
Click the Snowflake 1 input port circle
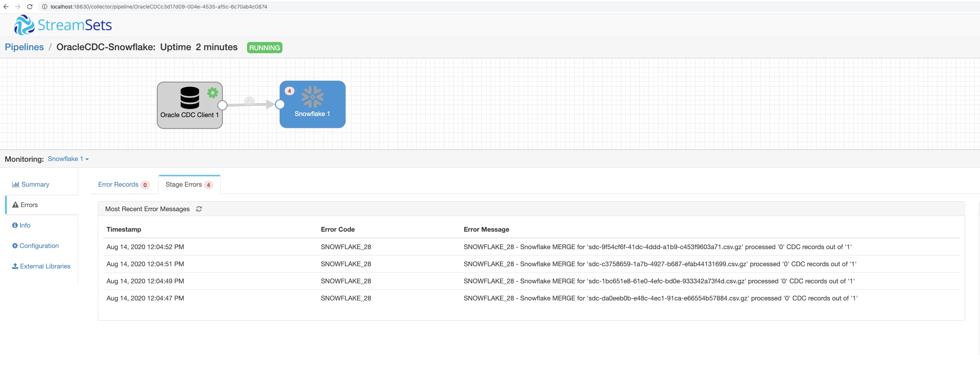[x=280, y=104]
